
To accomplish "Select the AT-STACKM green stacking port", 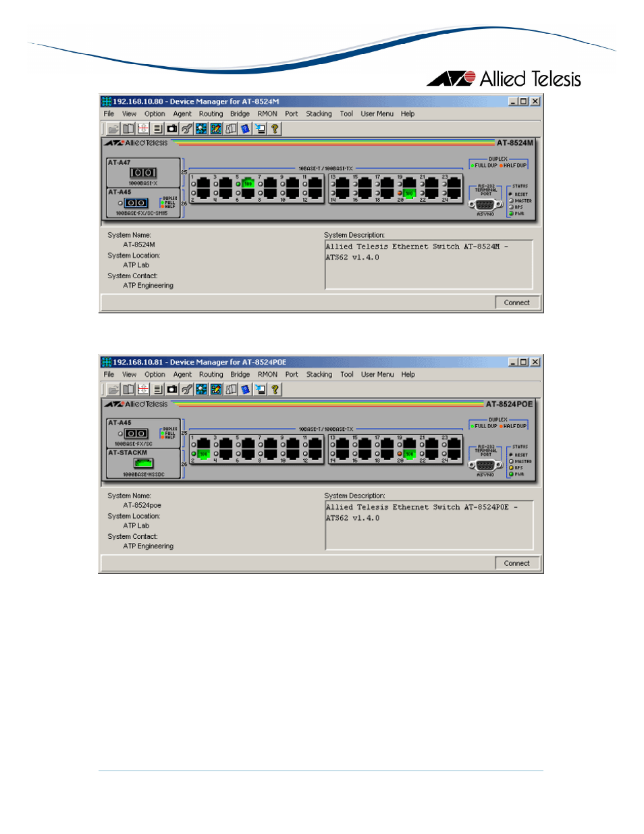I will tap(143, 463).
